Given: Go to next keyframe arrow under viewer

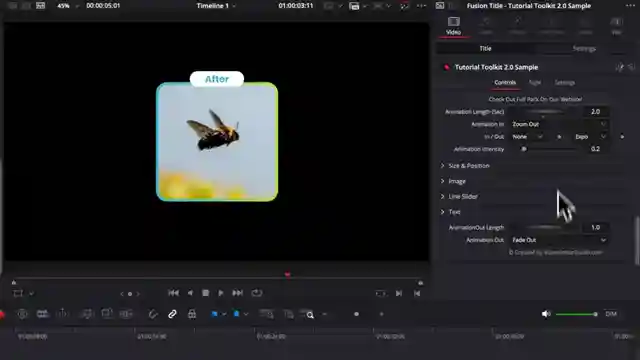Looking at the screenshot, I should (x=138, y=293).
